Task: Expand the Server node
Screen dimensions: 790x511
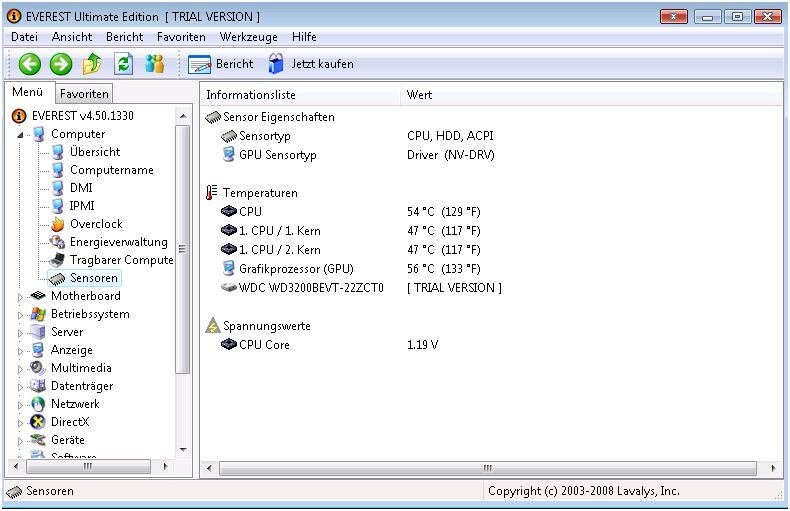Action: [20, 333]
